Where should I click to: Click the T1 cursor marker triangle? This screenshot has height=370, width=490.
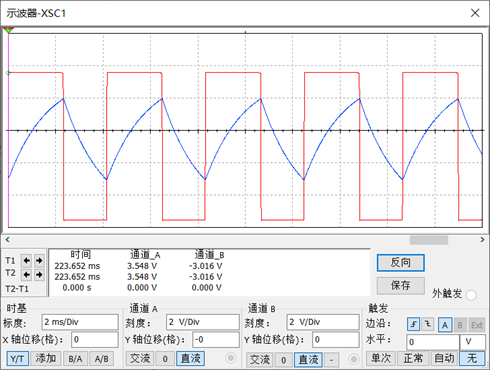point(8,30)
